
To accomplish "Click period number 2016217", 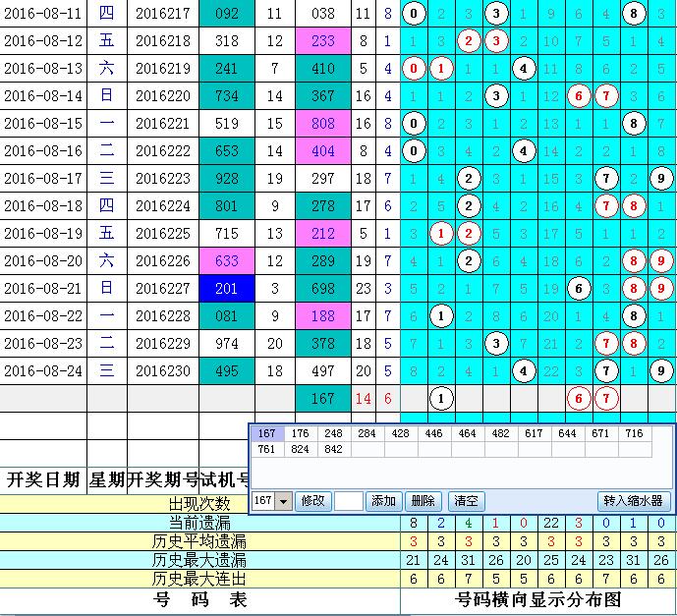I will pos(163,14).
